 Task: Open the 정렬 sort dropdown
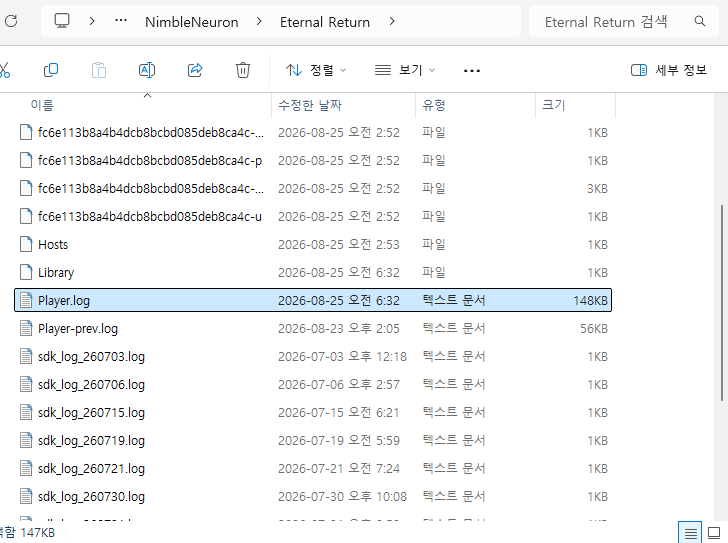coord(316,70)
